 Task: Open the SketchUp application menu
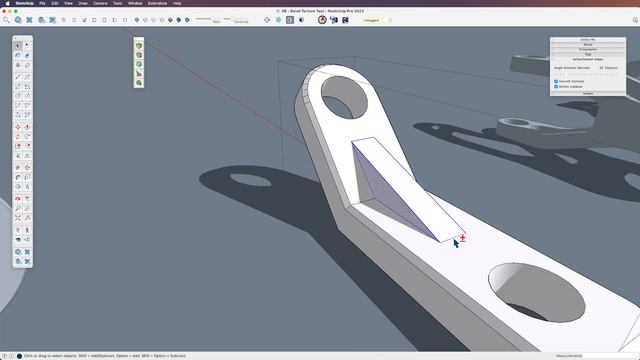tap(24, 3)
